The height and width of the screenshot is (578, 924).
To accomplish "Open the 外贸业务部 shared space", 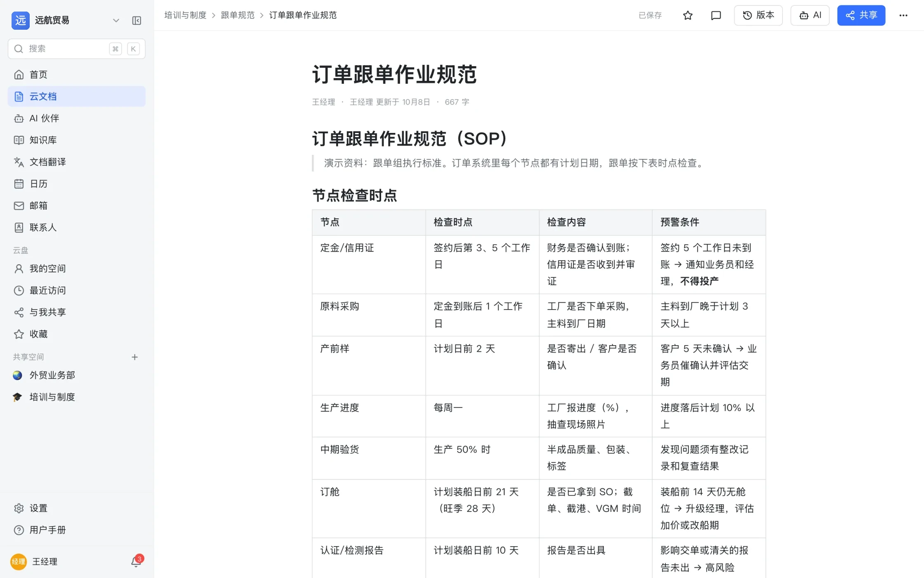I will 77,375.
